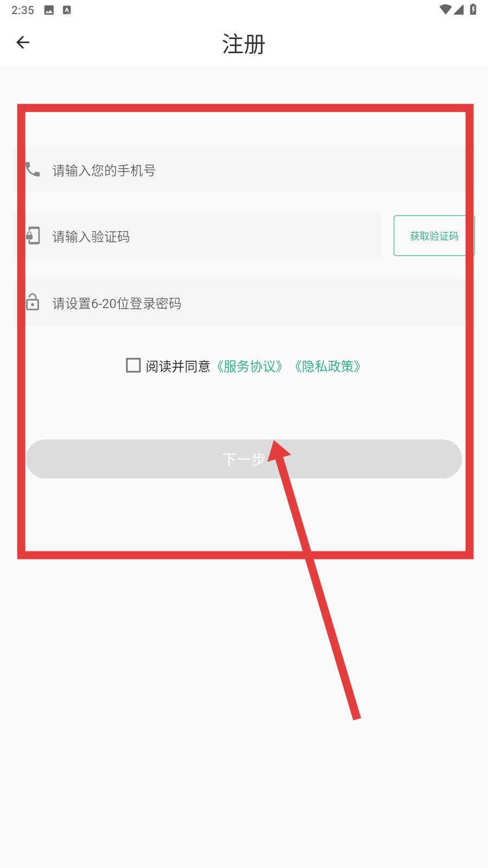This screenshot has width=488, height=868.
Task: Tap the back arrow icon
Action: [23, 42]
